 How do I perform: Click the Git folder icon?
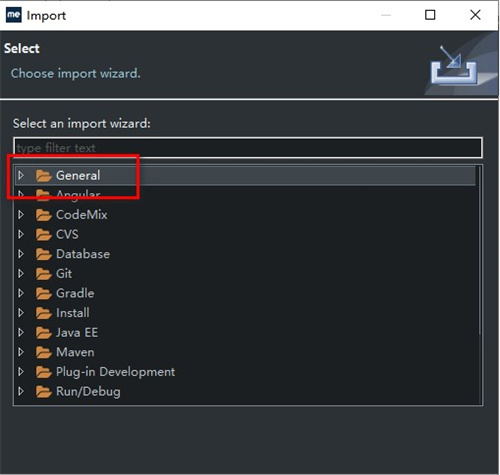coord(43,274)
